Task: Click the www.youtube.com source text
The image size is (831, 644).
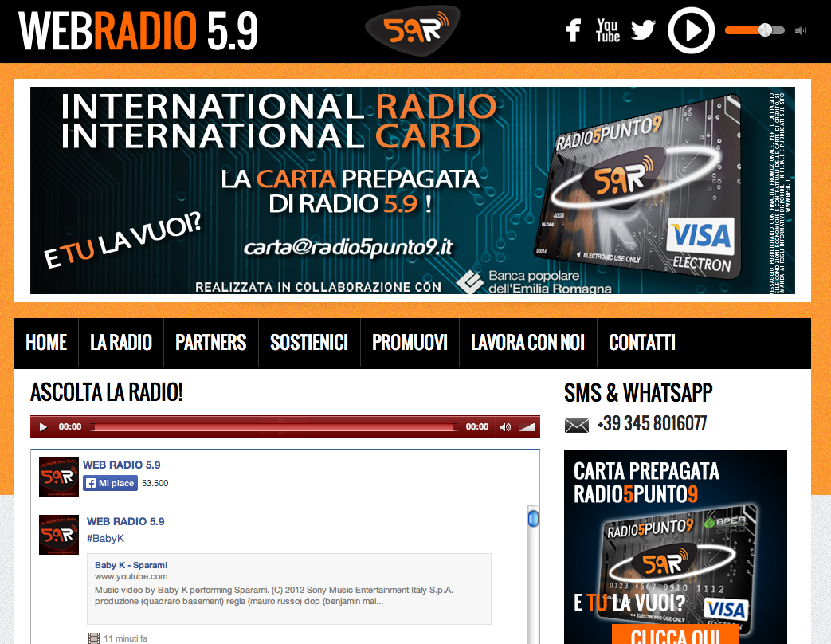Action: (x=131, y=577)
